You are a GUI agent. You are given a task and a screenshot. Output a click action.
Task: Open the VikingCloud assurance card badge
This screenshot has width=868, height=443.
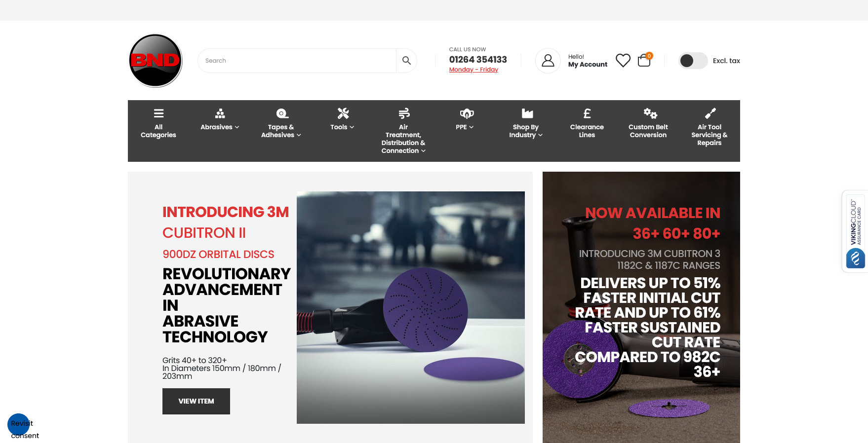[855, 232]
